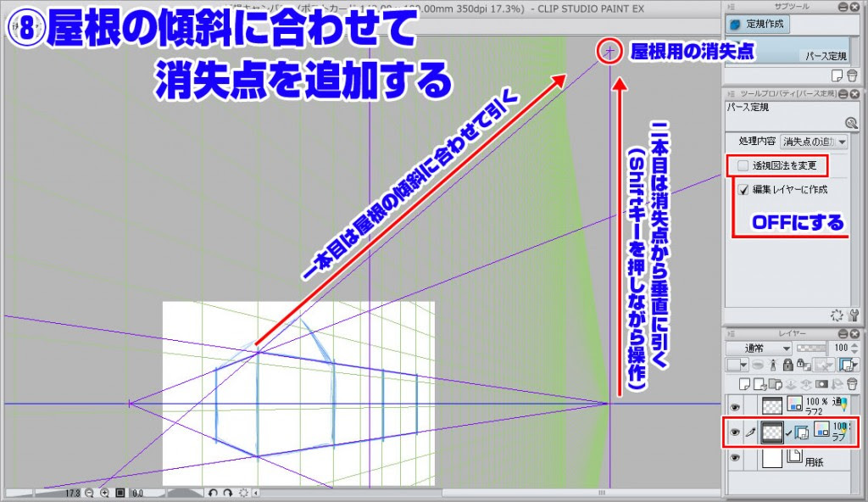Open the レイヤー panel menu icon
Image resolution: width=868 pixels, height=502 pixels.
click(731, 333)
